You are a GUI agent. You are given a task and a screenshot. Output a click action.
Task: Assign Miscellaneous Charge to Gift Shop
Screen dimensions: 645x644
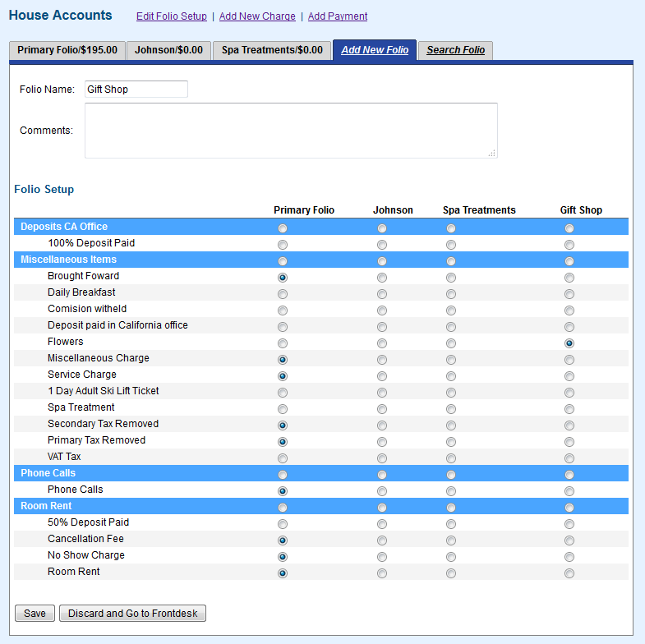(x=569, y=360)
